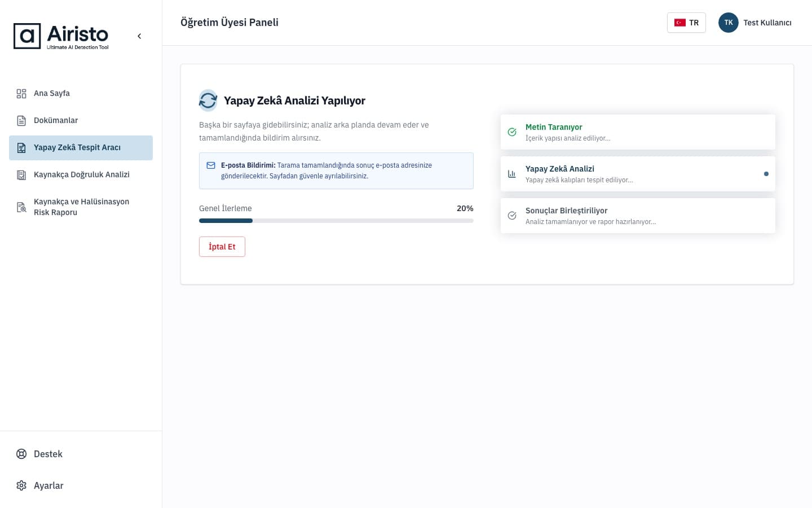Click the Kaynakça Doğruluk Analizi icon
The image size is (812, 508).
coord(21,175)
